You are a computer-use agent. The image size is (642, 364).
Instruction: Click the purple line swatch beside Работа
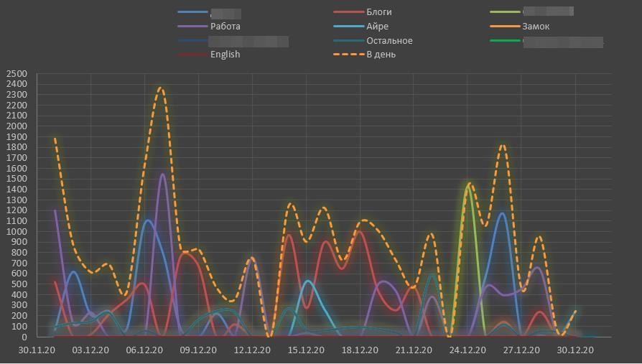[192, 27]
